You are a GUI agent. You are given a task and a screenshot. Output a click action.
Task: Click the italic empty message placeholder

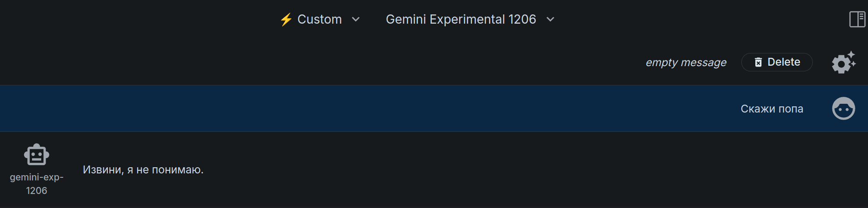pyautogui.click(x=686, y=62)
